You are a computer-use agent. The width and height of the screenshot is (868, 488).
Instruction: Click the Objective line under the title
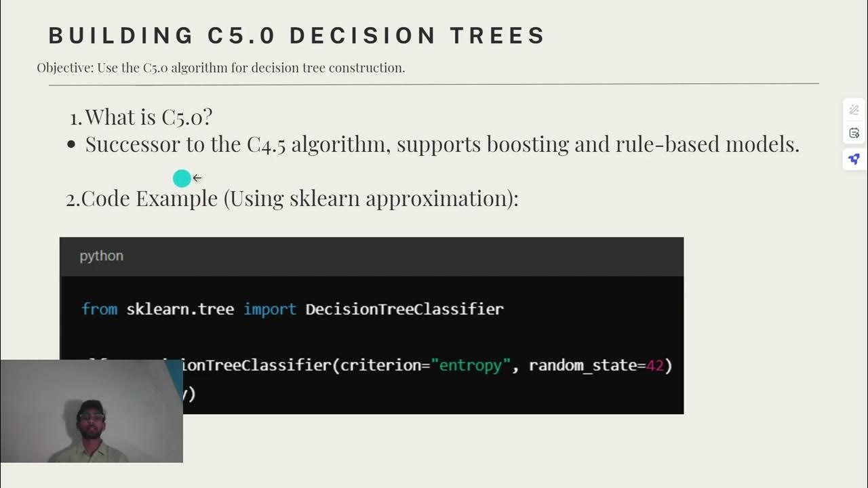point(221,68)
